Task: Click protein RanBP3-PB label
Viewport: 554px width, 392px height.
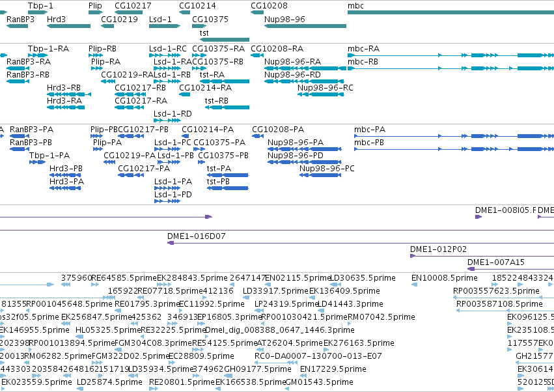Action: point(31,143)
